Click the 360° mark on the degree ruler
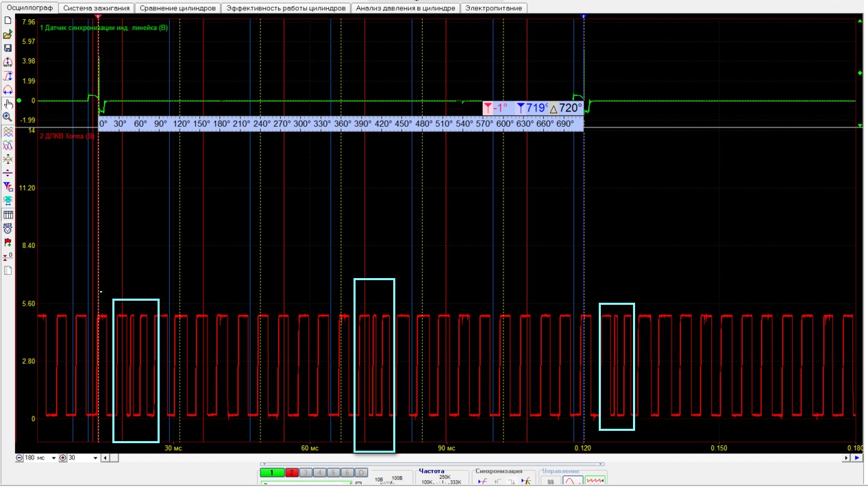 coord(343,124)
